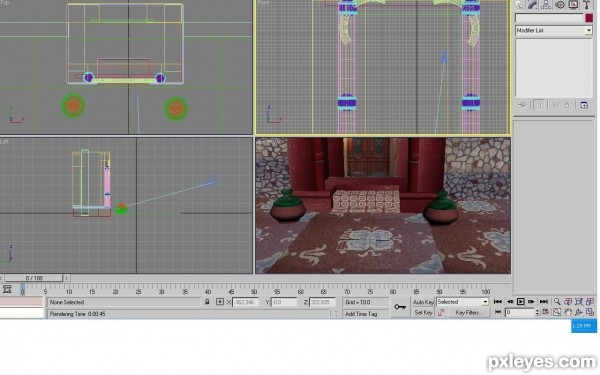Select the Pan View hand tool
Viewport: 600px width, 375px height.
click(568, 312)
